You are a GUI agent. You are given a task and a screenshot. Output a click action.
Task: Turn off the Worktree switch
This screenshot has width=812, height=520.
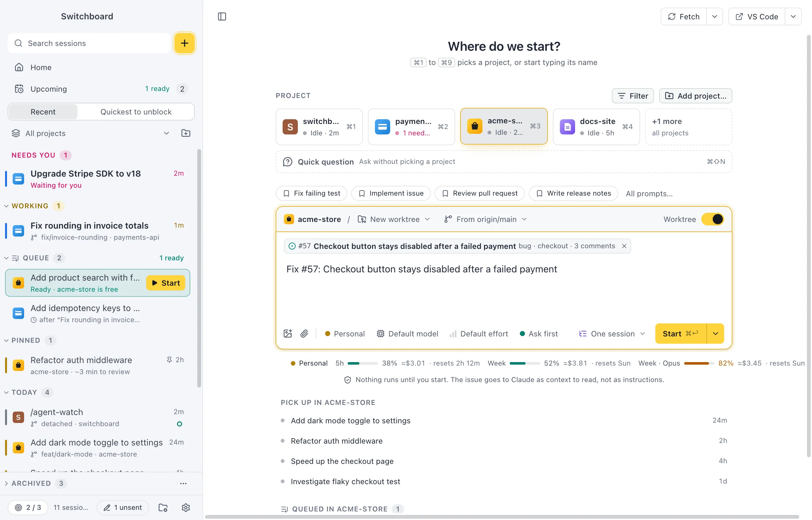click(x=712, y=219)
